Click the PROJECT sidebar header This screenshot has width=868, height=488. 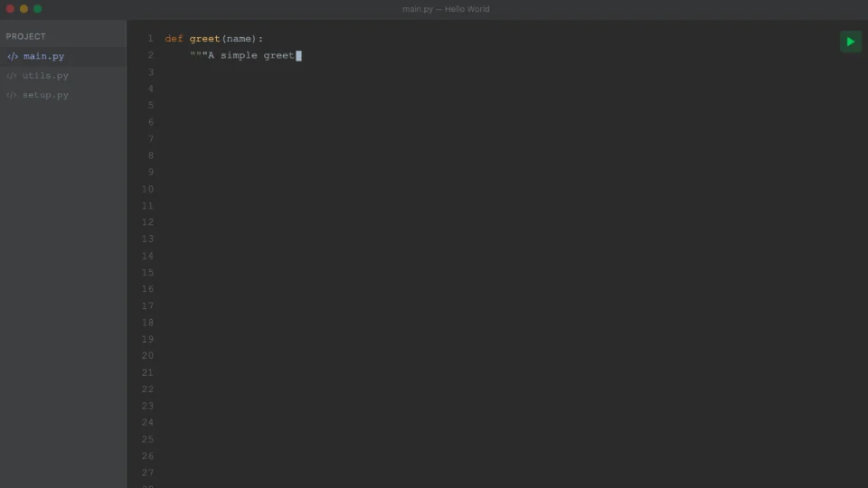[25, 36]
